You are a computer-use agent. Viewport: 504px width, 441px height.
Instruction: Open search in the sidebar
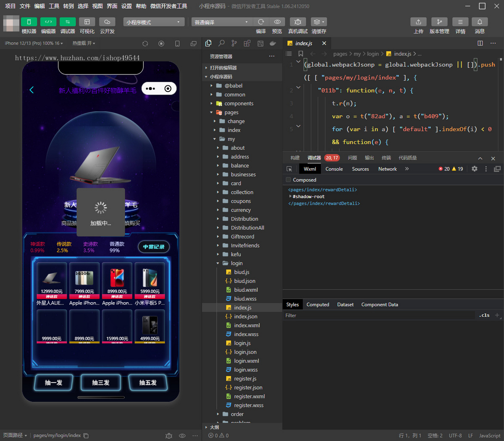(x=221, y=43)
